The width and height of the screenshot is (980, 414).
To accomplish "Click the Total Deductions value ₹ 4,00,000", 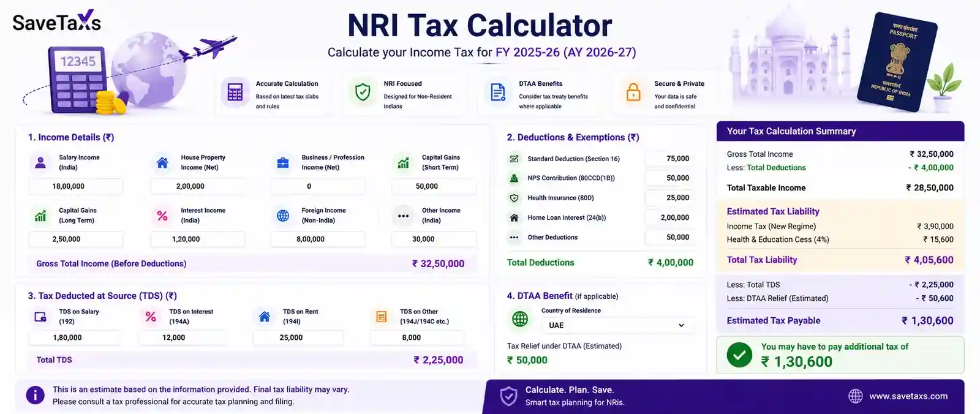I will click(x=671, y=263).
